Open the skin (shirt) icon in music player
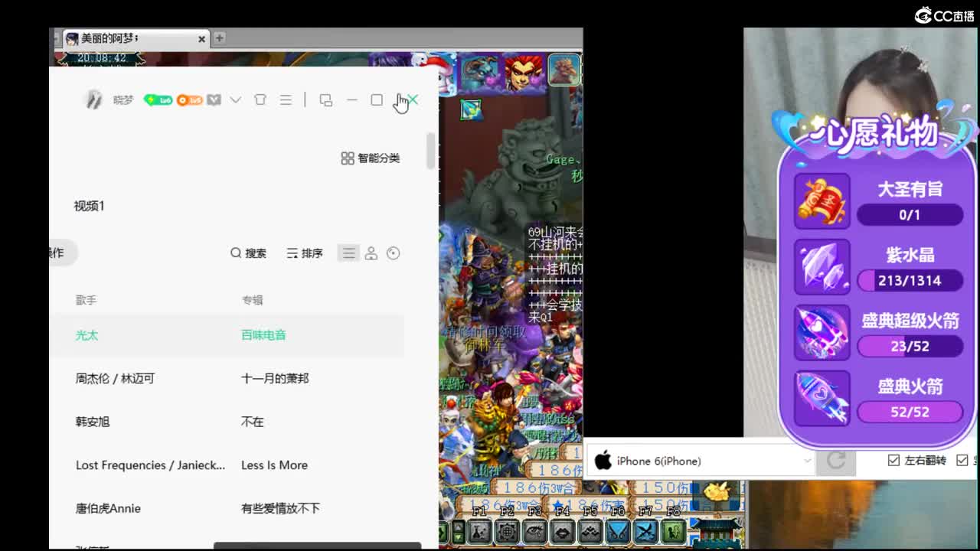 coord(260,100)
